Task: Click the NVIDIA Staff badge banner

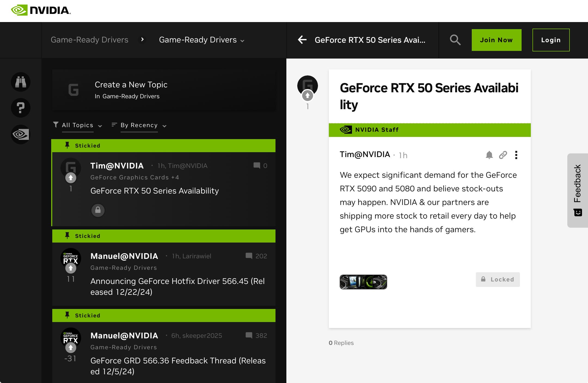Action: [x=430, y=130]
